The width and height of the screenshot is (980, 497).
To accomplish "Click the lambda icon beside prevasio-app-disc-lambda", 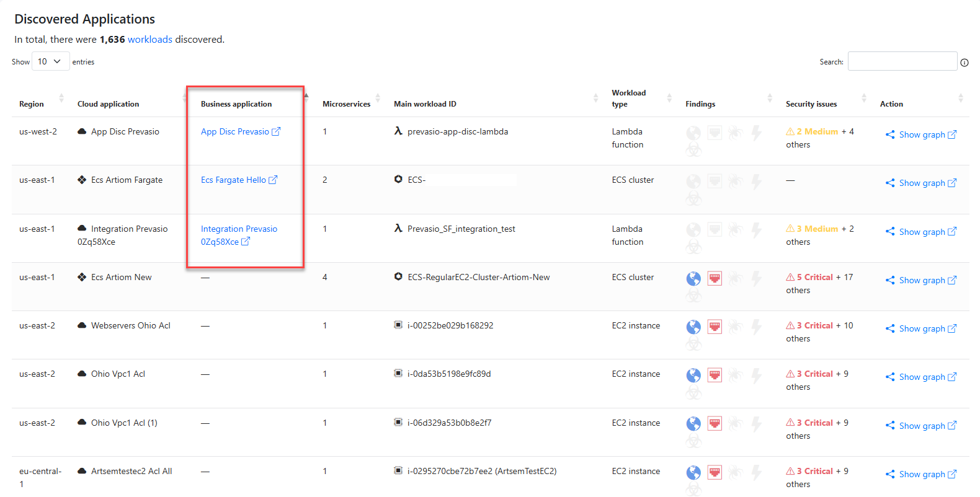I will pyautogui.click(x=398, y=131).
